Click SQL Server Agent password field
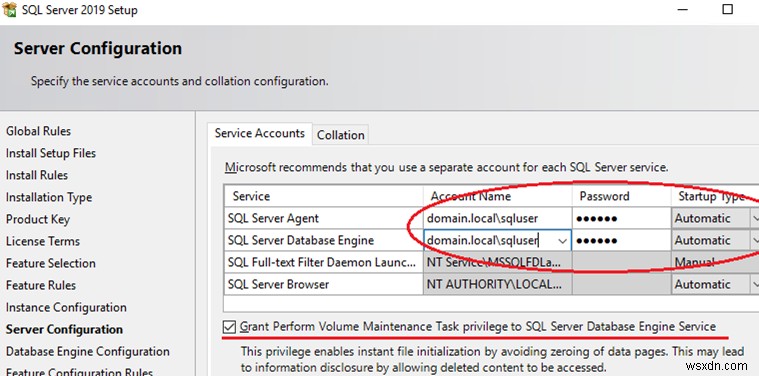Screen dimensions: 759x376 click(622, 218)
